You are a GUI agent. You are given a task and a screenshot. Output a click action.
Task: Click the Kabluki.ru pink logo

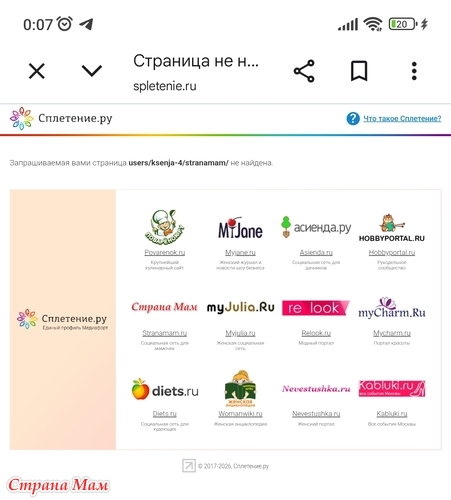coord(392,388)
